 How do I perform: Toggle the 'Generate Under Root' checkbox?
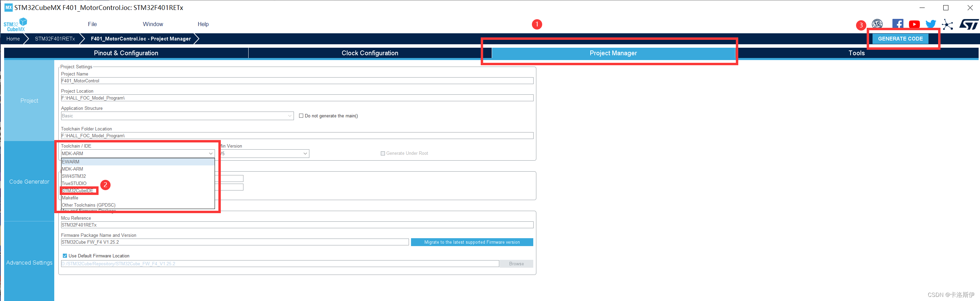(383, 153)
